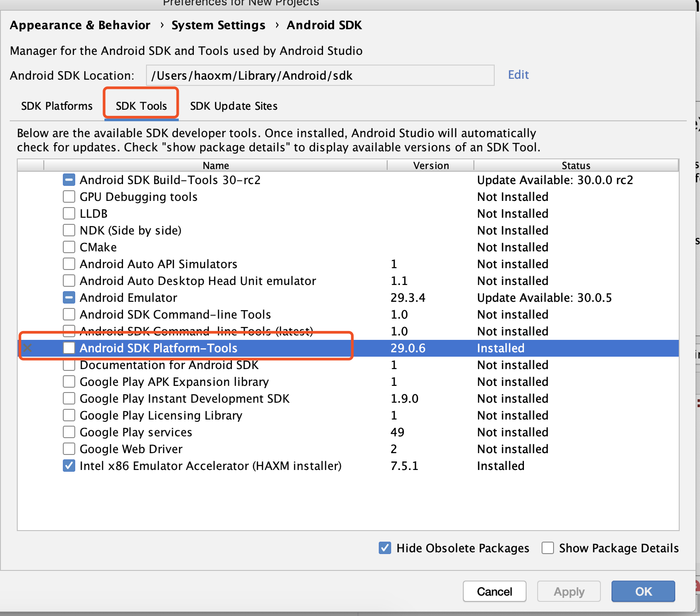Enable Show Package Details option
The height and width of the screenshot is (616, 700).
tap(548, 548)
